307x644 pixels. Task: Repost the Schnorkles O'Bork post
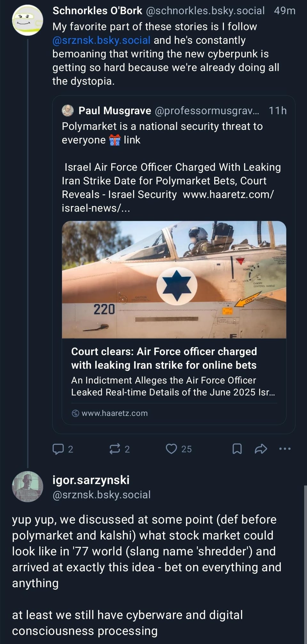[114, 449]
